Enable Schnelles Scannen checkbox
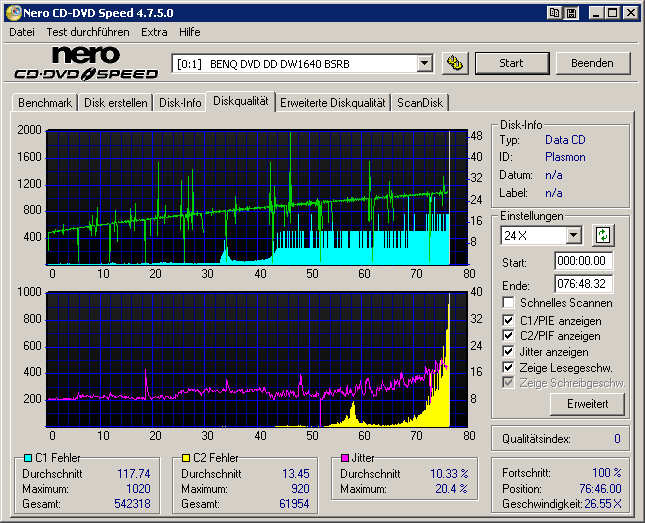Image resolution: width=645 pixels, height=523 pixels. [510, 303]
